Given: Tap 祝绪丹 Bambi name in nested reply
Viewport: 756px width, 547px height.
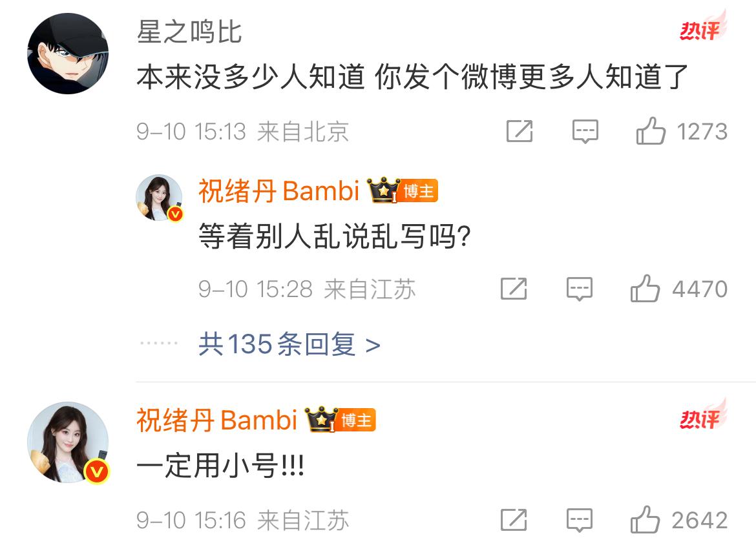Looking at the screenshot, I should click(279, 191).
